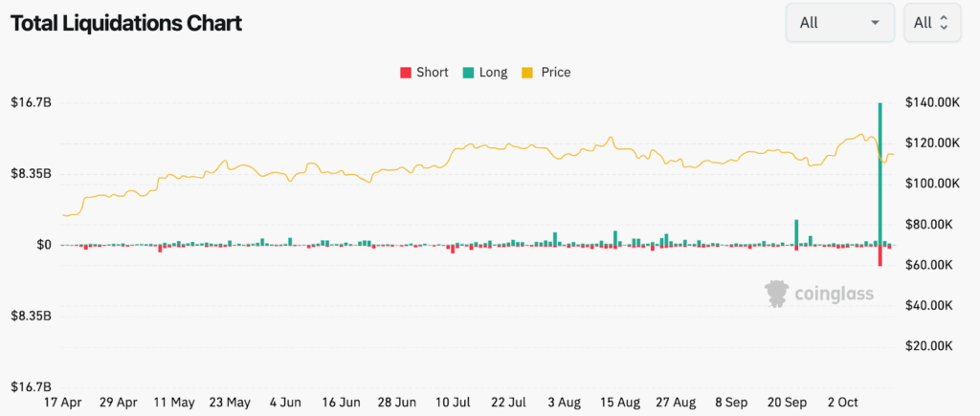Select the green long bar near 20 Sep

(795, 231)
